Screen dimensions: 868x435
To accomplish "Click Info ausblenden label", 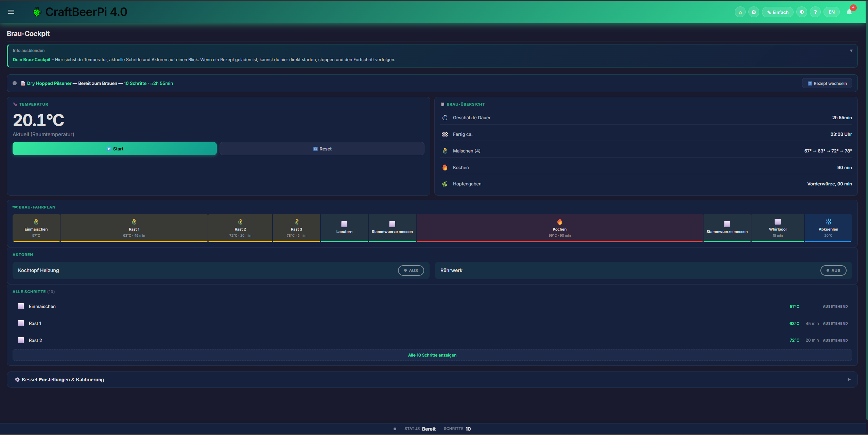I will [29, 51].
